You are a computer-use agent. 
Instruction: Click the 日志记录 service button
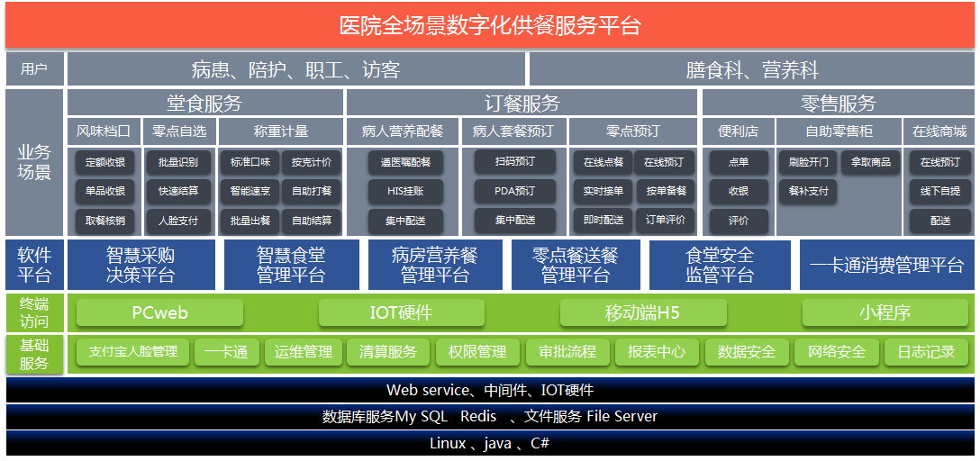(x=926, y=352)
